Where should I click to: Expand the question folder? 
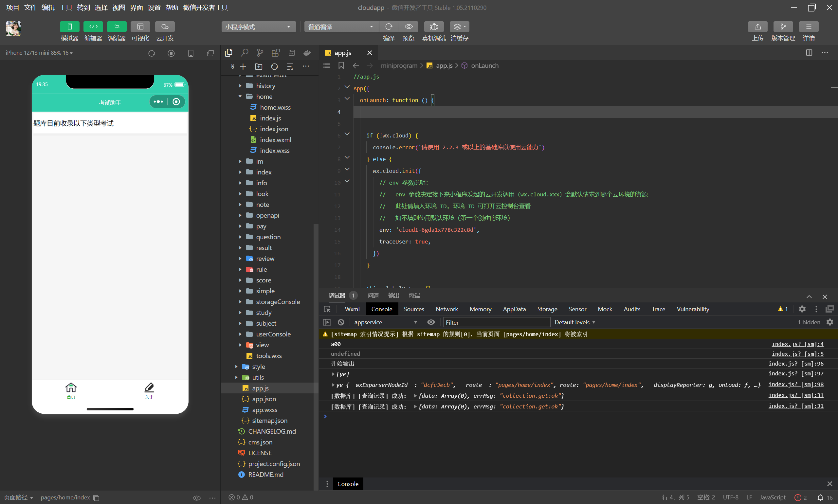click(x=268, y=237)
